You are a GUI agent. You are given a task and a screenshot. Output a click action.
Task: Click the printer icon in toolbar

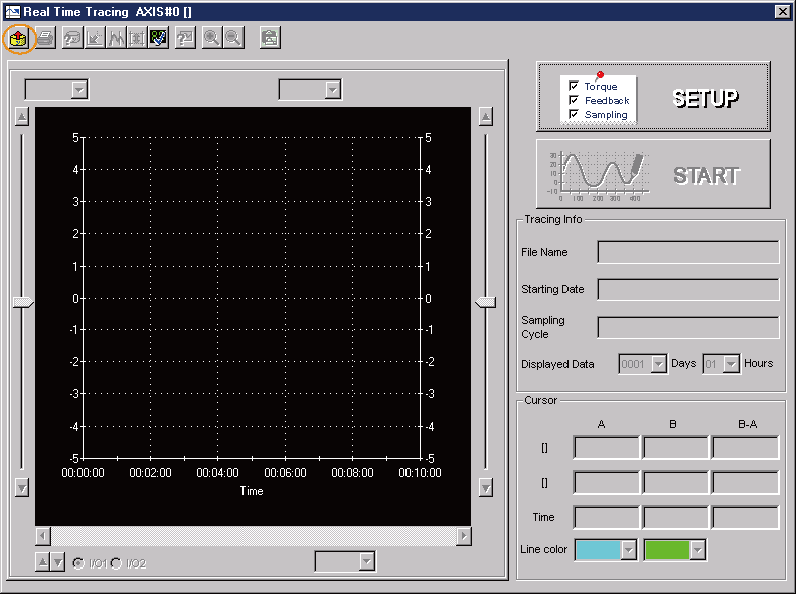click(x=44, y=38)
